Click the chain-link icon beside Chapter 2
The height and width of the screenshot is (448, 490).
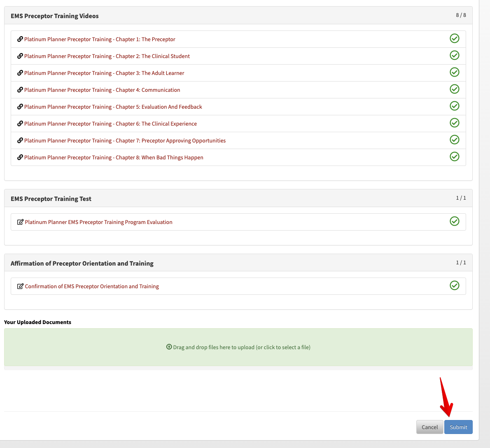(20, 56)
